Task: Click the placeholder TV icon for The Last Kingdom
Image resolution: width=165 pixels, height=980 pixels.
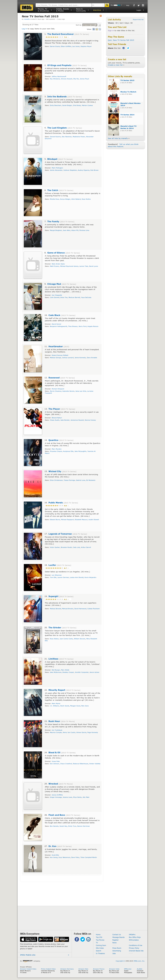Action: coord(33,140)
